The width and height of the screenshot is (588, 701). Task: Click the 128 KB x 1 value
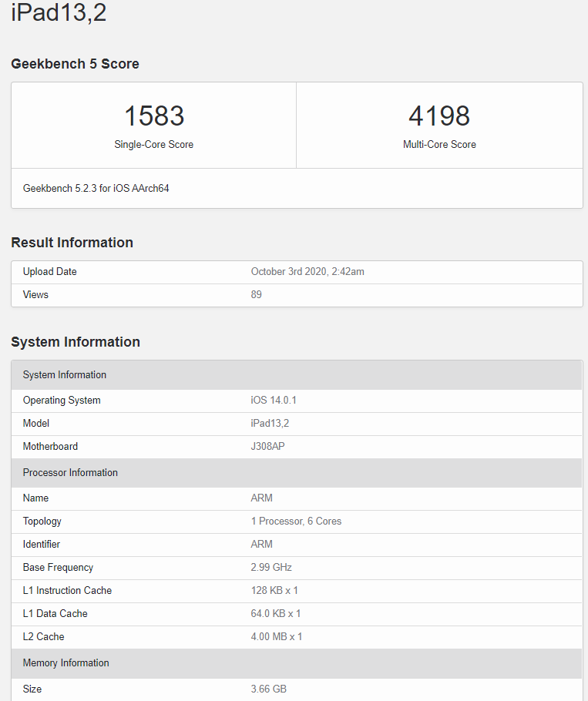click(274, 591)
